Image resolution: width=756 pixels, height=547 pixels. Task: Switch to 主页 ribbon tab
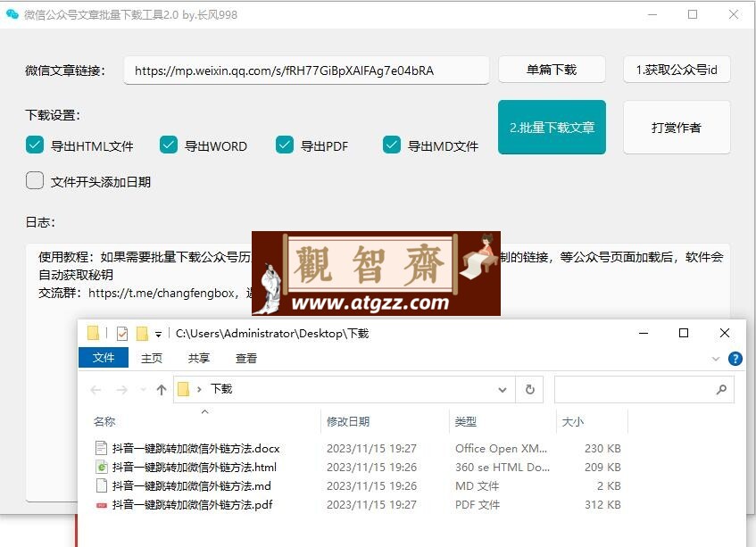(152, 358)
